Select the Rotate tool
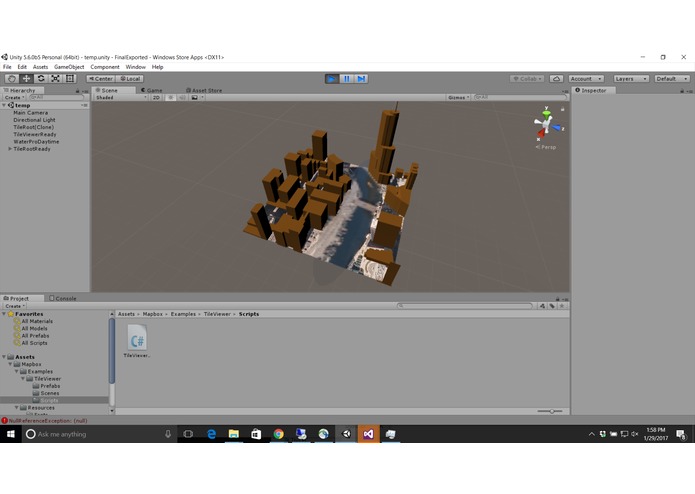The width and height of the screenshot is (695, 494). 41,78
